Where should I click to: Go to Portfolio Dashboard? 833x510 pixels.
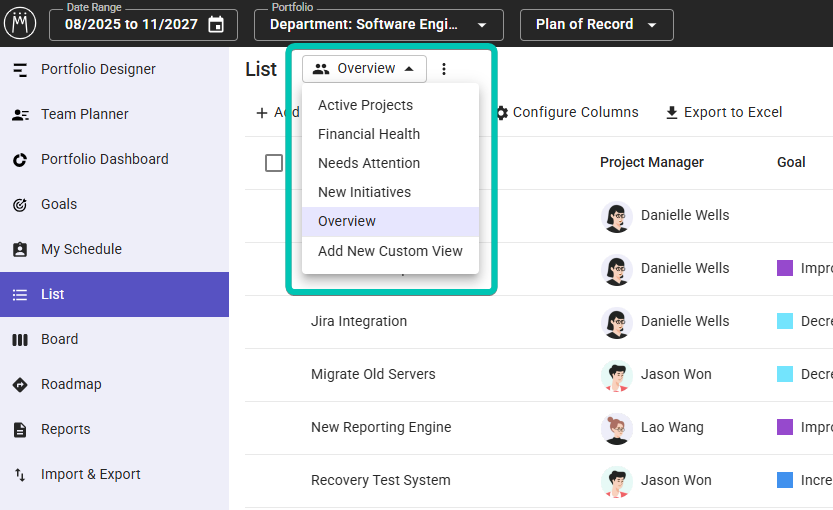[104, 160]
